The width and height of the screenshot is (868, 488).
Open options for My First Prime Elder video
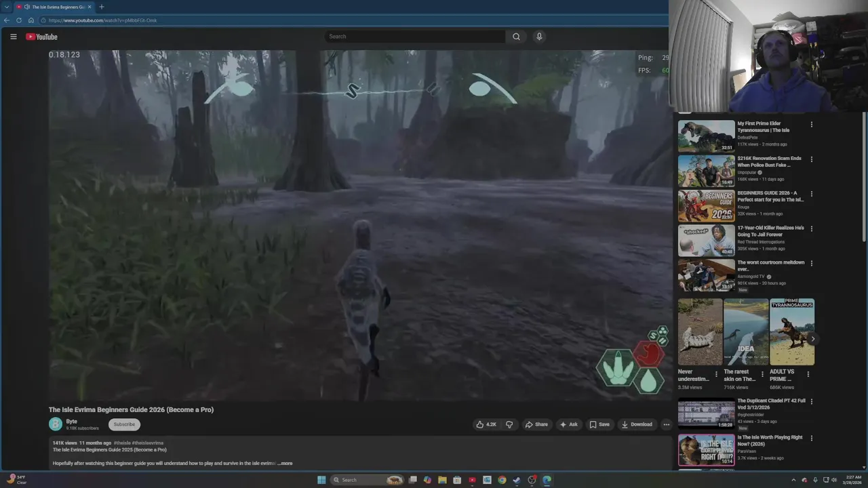811,125
